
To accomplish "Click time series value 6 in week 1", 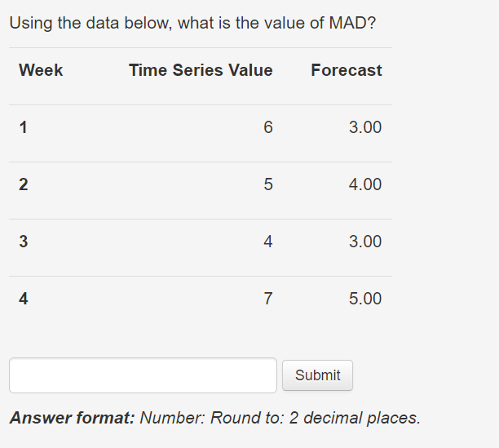I will tap(268, 127).
